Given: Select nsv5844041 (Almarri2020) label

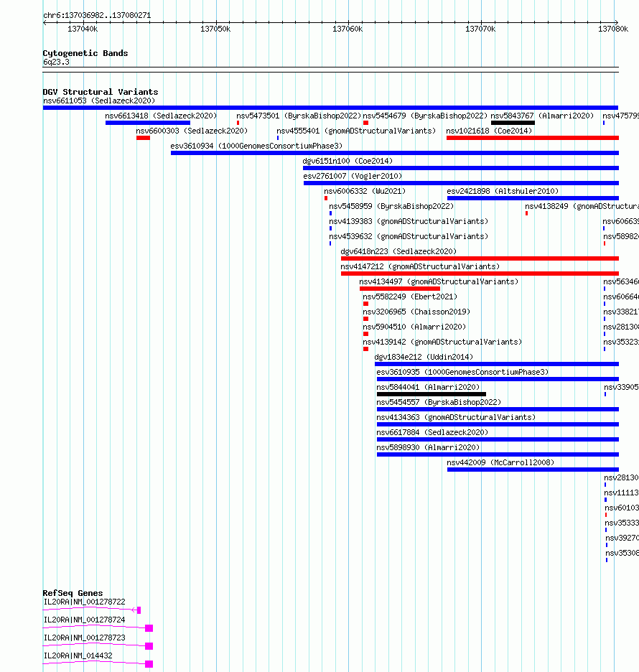Looking at the screenshot, I should click(x=428, y=387).
